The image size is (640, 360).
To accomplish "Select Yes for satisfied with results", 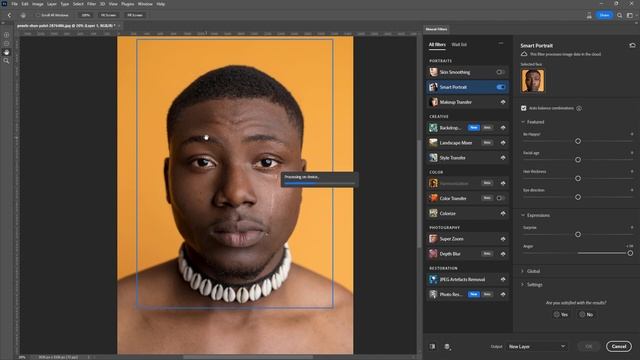I will click(561, 315).
